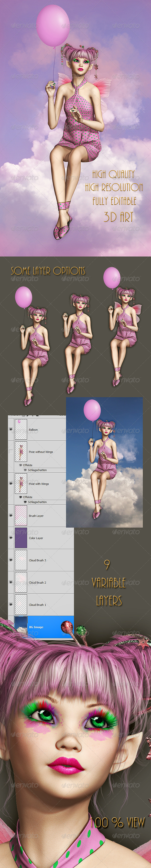Click the purple Color Layer thumbnail

pos(21,538)
